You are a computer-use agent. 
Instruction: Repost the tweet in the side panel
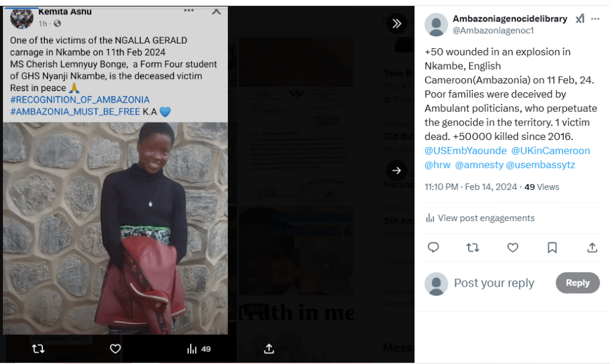473,247
